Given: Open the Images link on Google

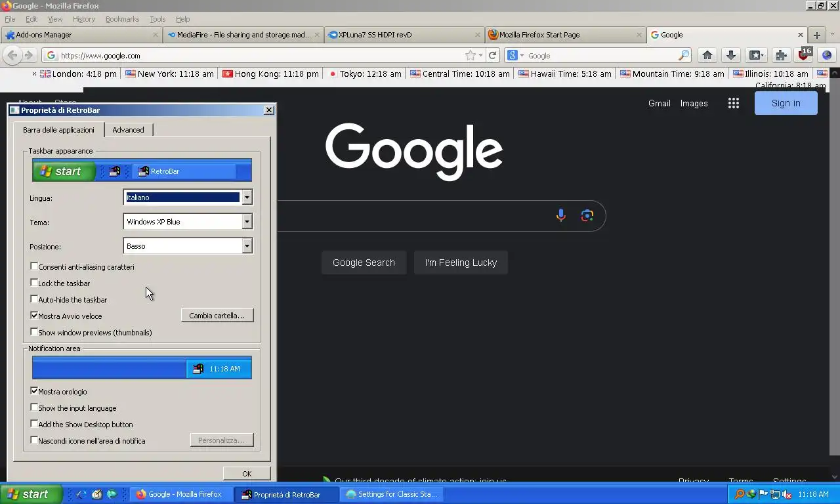Looking at the screenshot, I should click(694, 103).
